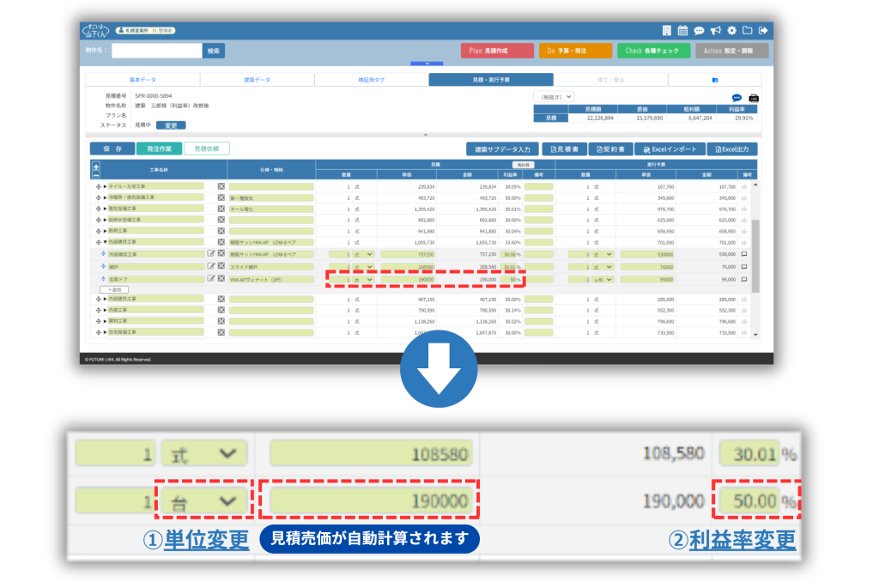Click the plus expand-all icon in table header
The image size is (879, 588).
[95, 167]
